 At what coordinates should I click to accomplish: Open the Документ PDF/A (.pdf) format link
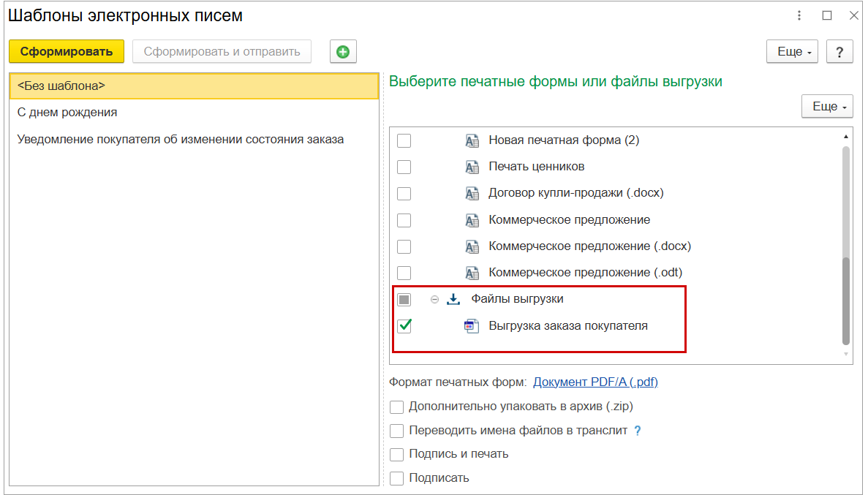[x=595, y=382]
